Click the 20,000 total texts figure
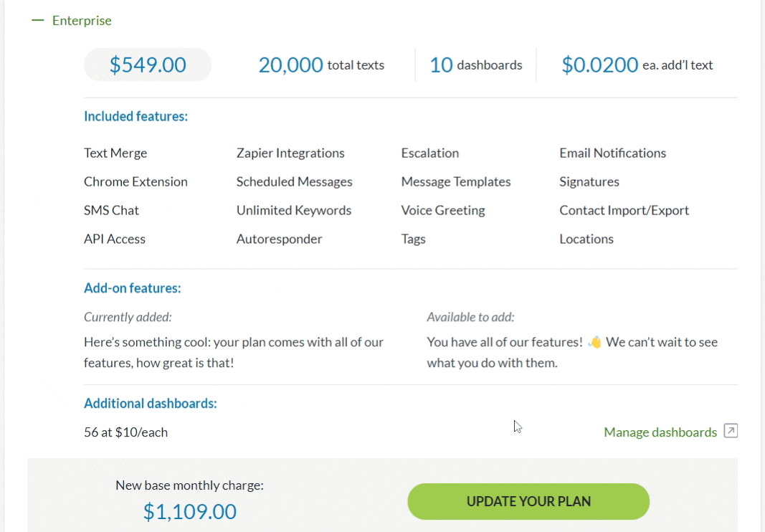765x532 pixels. point(291,65)
